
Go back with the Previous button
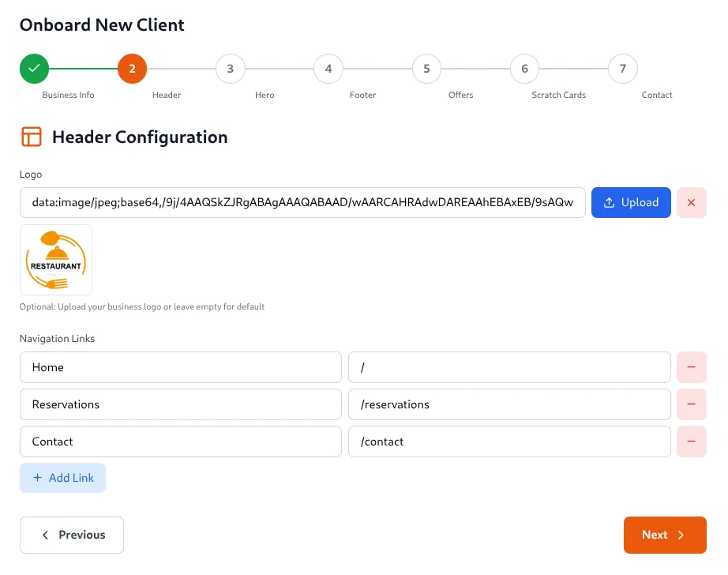click(x=72, y=535)
